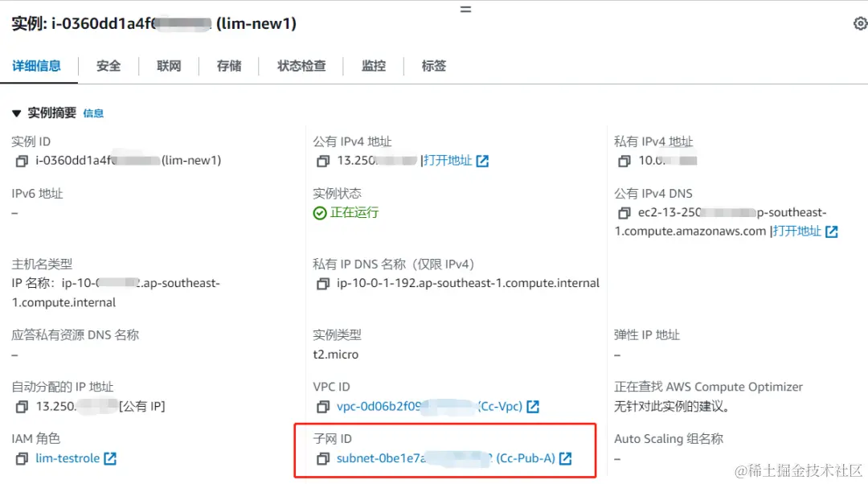Click 打开地址 link next to public IPv4
This screenshot has height=484, width=868.
tap(448, 161)
